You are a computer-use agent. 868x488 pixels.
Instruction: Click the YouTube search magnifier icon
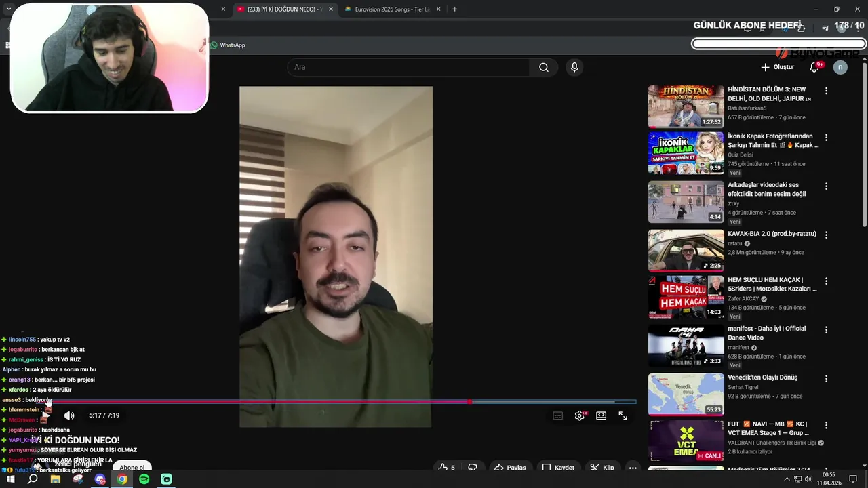click(543, 67)
